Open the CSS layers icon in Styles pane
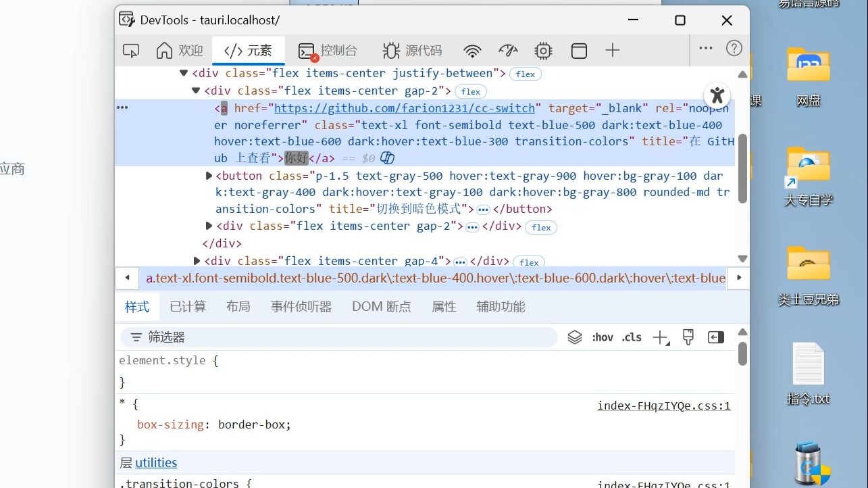The image size is (868, 488). 574,337
